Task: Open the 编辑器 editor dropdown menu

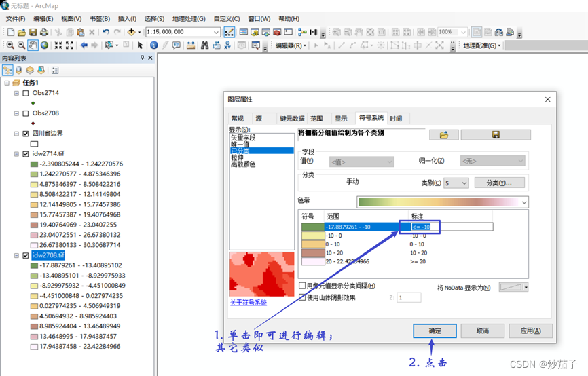Action: click(291, 45)
